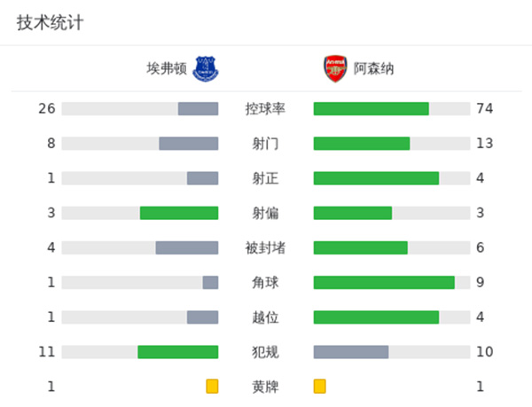This screenshot has width=532, height=407.
Task: Click the Arsenal club crest
Action: 335,67
